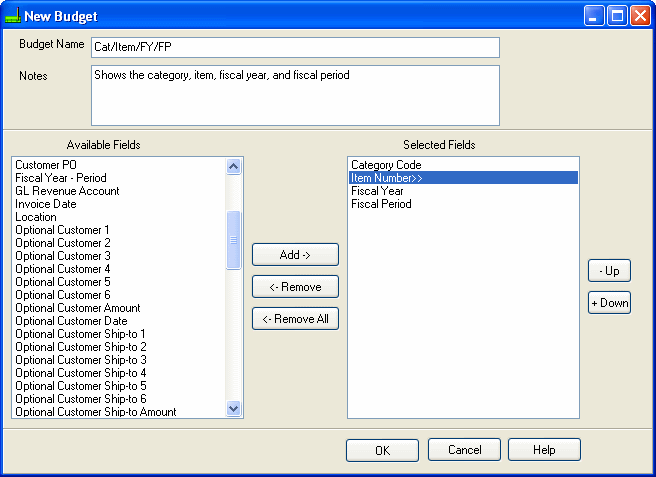Click the New Budget title bar icon
The image size is (656, 477).
(13, 16)
